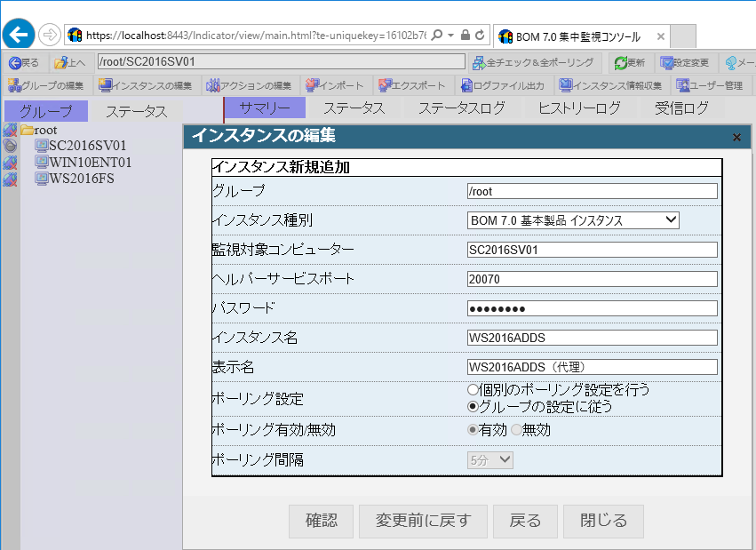
Task: Select WIN10ENT01 in the tree
Action: coord(90,162)
